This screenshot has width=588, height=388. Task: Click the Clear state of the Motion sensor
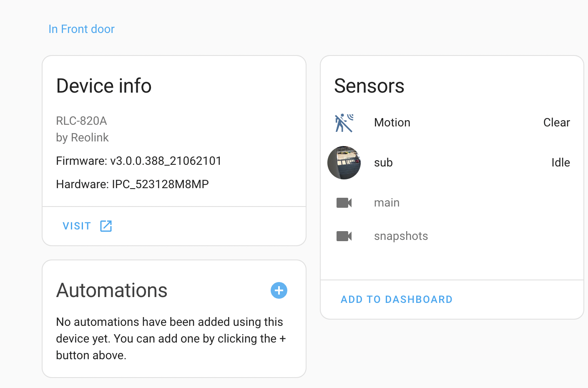pyautogui.click(x=556, y=122)
